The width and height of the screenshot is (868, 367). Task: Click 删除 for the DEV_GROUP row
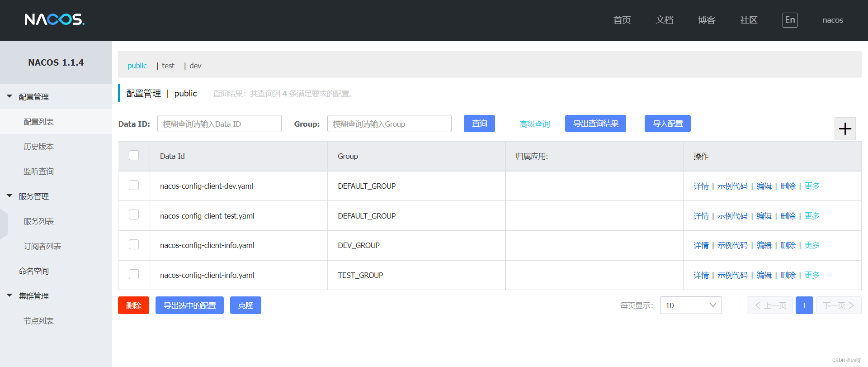[788, 245]
